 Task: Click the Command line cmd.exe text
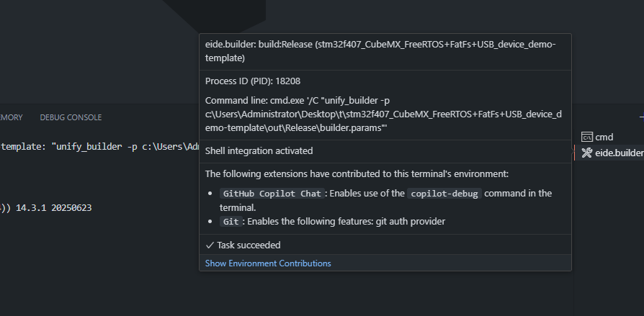383,114
